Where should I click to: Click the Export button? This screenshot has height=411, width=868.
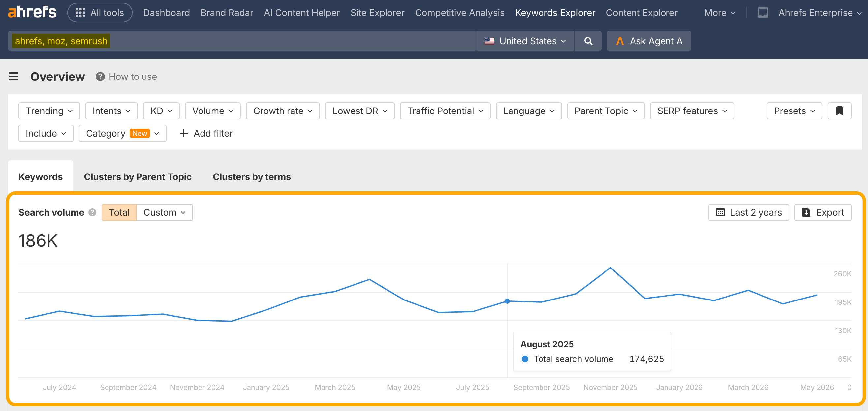822,212
